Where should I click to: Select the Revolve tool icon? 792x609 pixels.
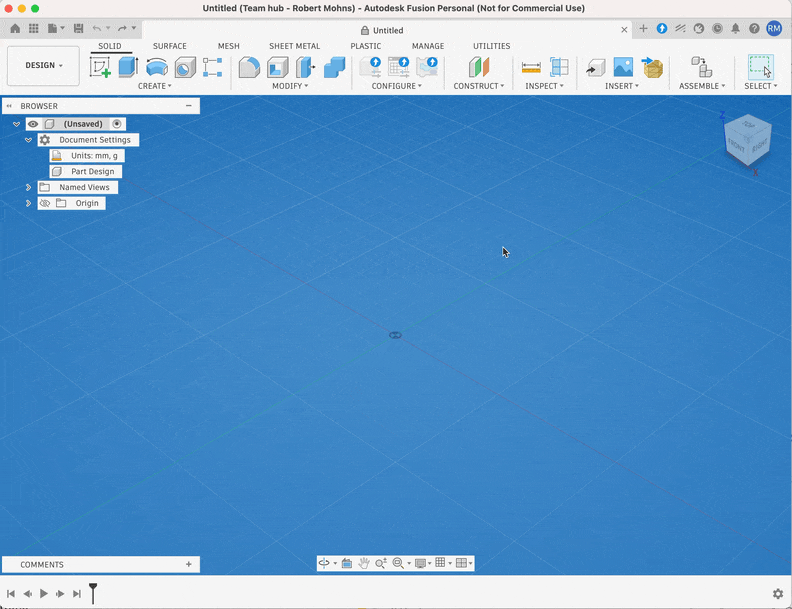[157, 67]
